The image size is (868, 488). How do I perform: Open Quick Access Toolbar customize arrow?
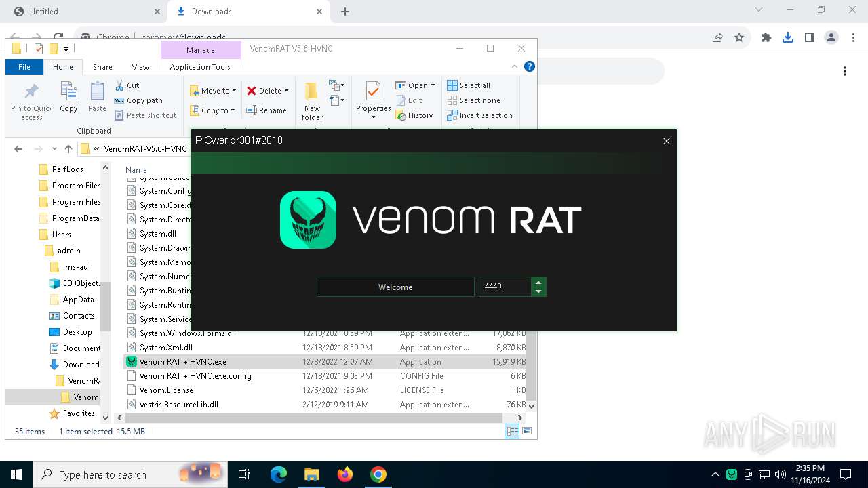pyautogui.click(x=66, y=49)
